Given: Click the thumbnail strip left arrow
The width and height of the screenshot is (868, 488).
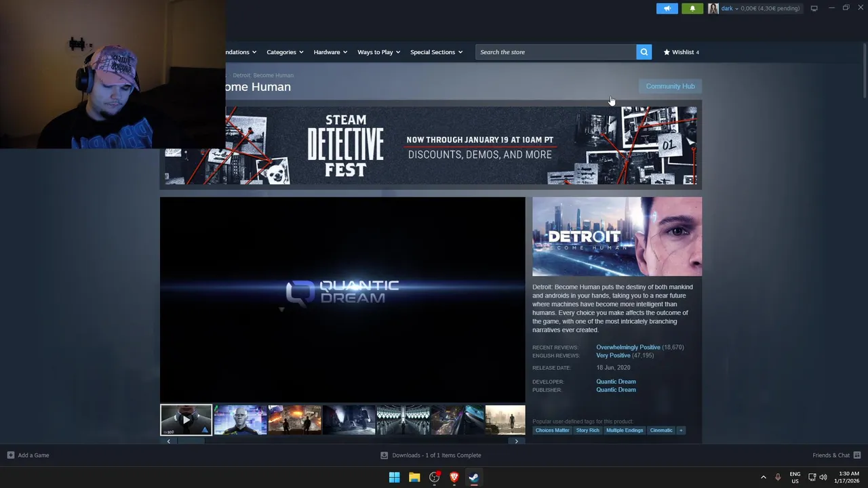Looking at the screenshot, I should point(168,441).
